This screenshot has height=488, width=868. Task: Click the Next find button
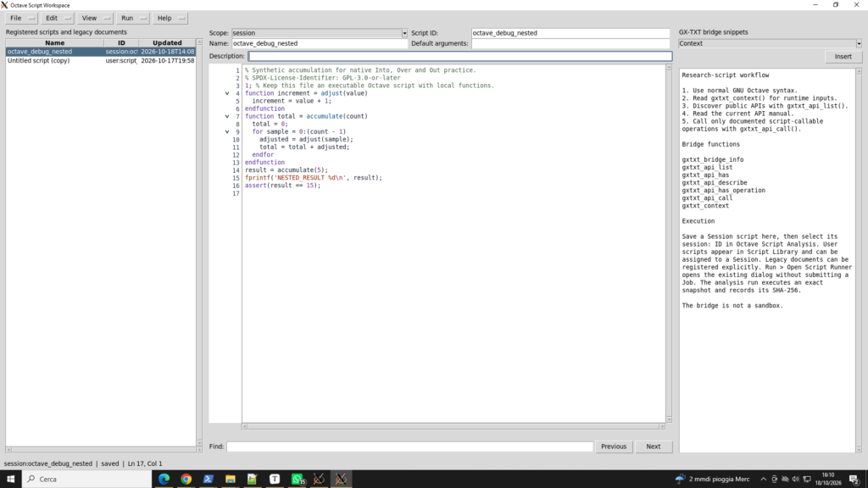pyautogui.click(x=654, y=446)
